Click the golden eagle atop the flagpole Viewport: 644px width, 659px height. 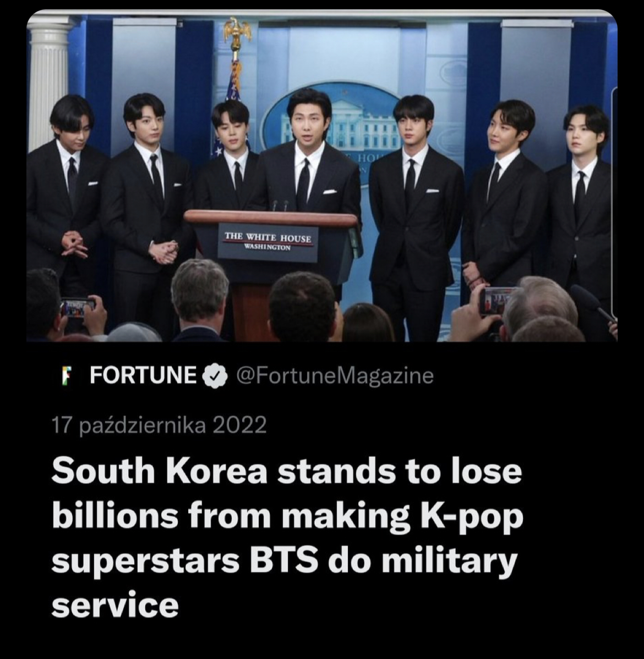[237, 31]
